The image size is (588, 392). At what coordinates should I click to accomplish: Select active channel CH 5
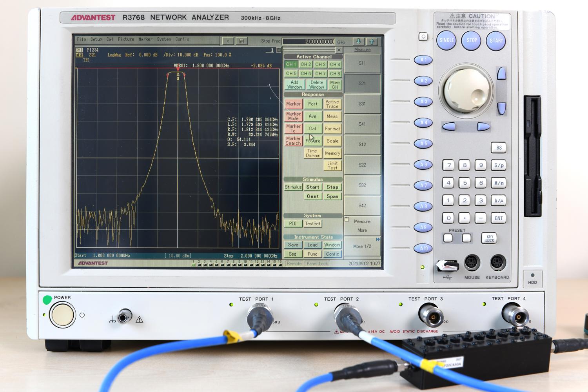[x=291, y=73]
